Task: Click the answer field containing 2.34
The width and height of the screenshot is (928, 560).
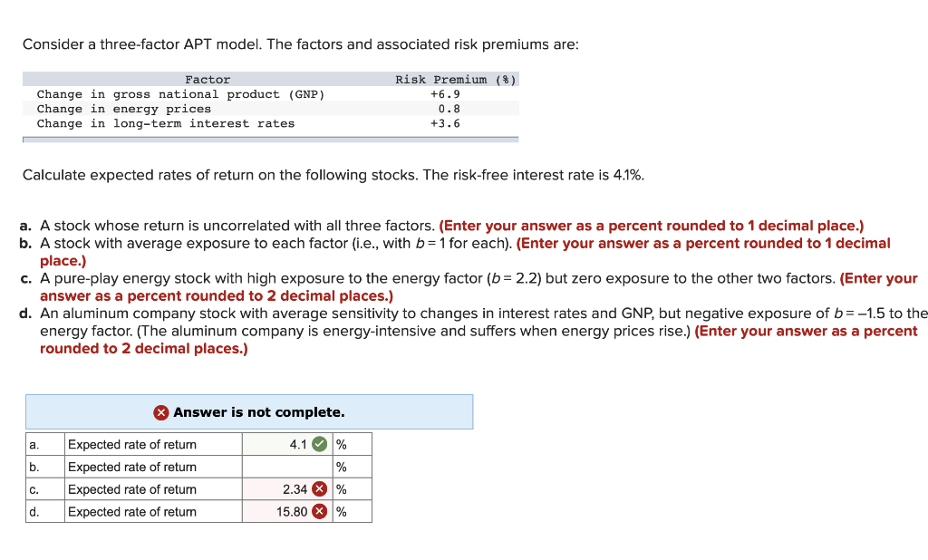Action: (281, 488)
